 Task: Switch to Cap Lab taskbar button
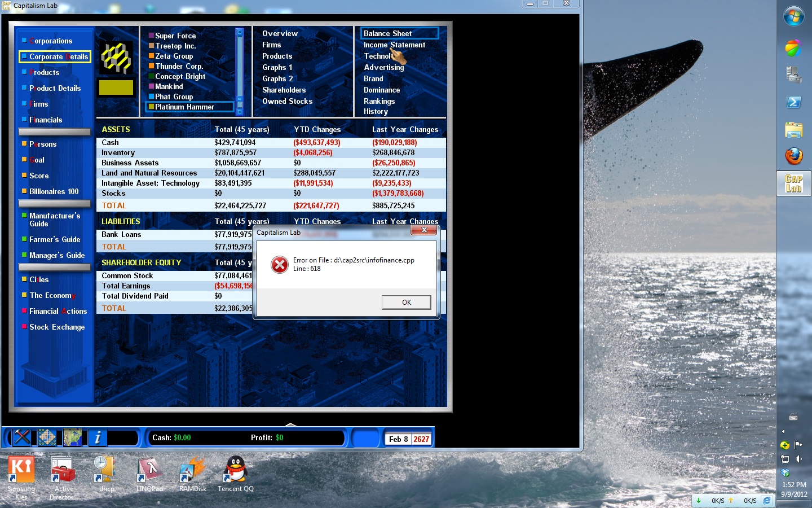point(793,183)
